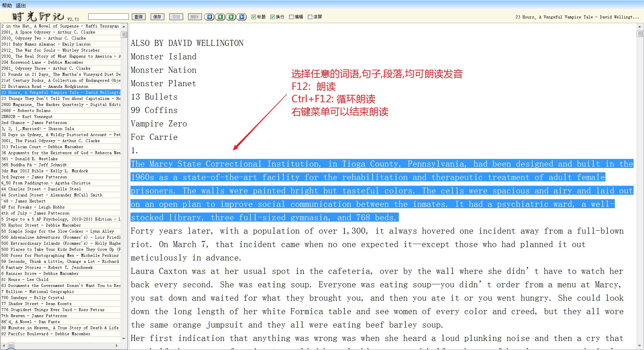The image size is (644, 350).
Task: Click the 时光印记 application logo
Action: 38,16
